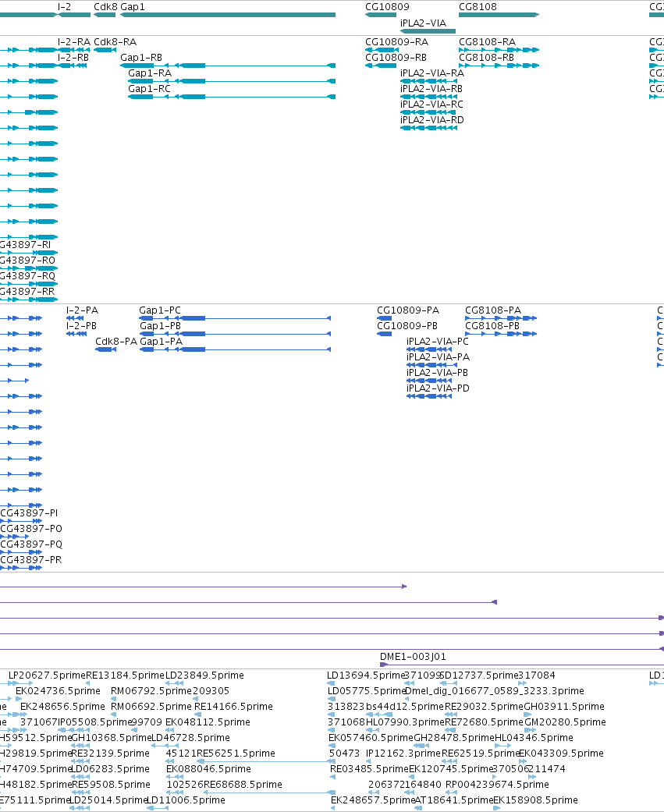
Task: Select the CG8108 gene bar
Action: click(499, 15)
